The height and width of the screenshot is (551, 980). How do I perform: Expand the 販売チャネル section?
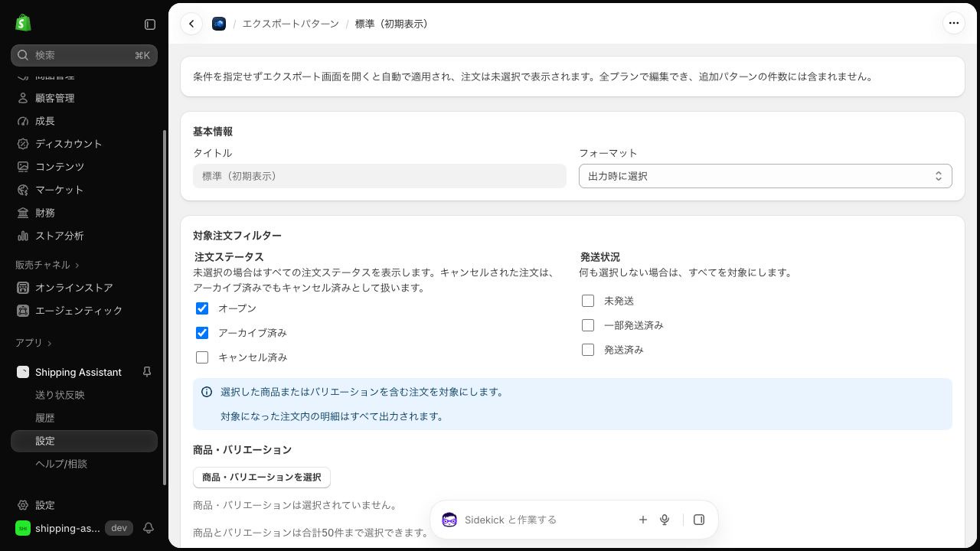(47, 265)
